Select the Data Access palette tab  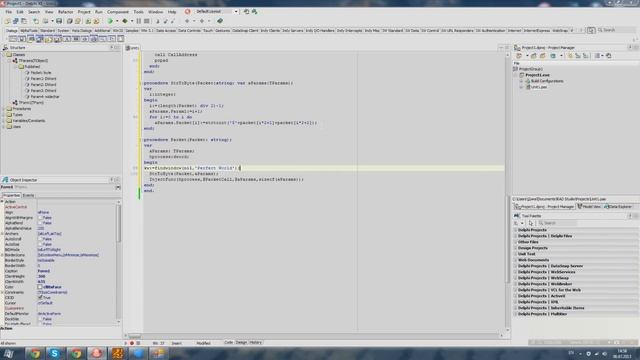tap(166, 31)
